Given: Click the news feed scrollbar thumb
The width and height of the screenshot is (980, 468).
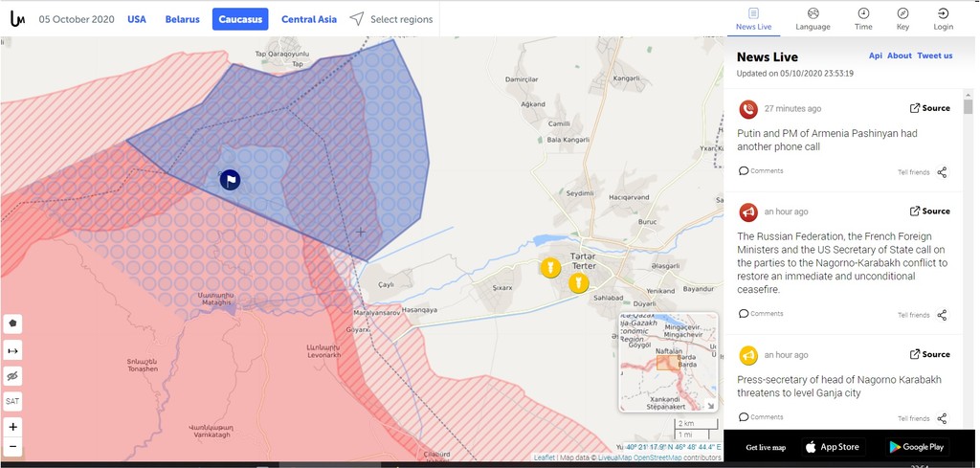Looking at the screenshot, I should 969,106.
